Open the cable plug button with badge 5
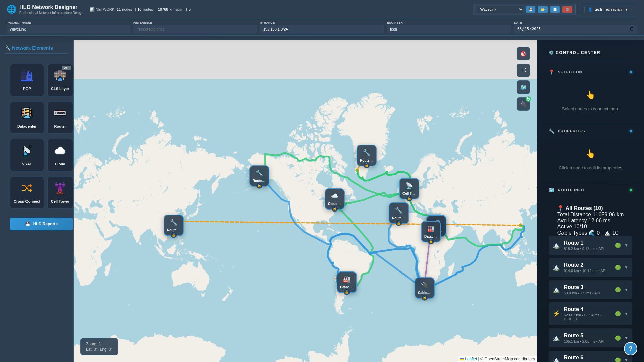Image resolution: width=644 pixels, height=362 pixels. pyautogui.click(x=523, y=104)
